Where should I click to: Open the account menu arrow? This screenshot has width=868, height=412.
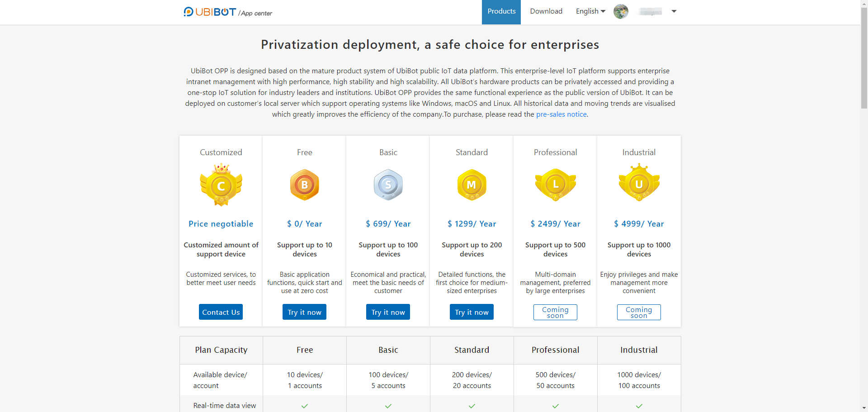(674, 11)
